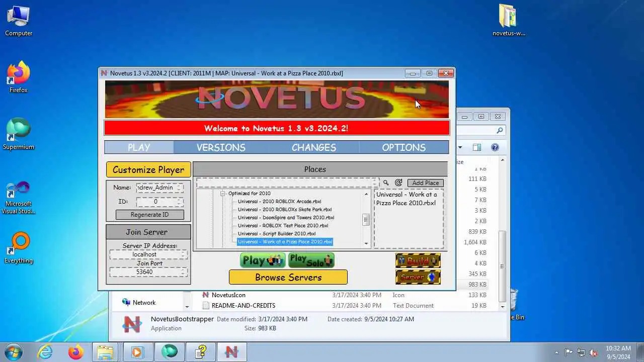
Task: Select Universal - Script Builder 2010.rbxl
Action: (x=277, y=234)
